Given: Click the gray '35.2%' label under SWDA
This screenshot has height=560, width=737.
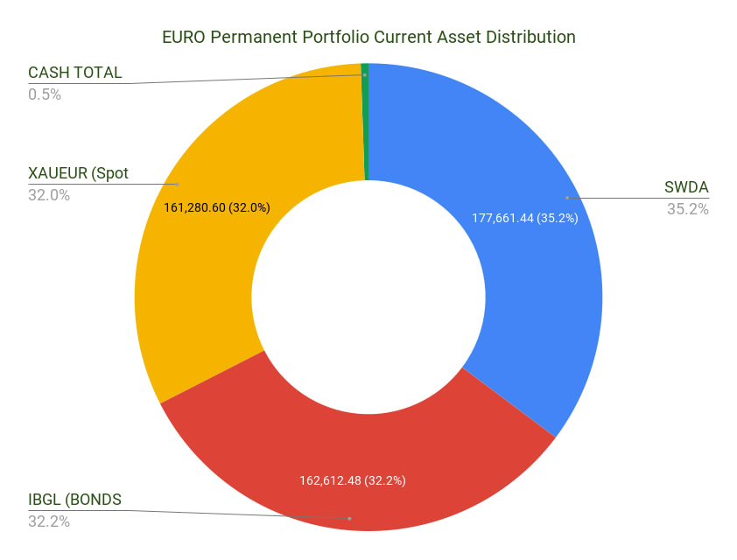Looking at the screenshot, I should [x=688, y=208].
